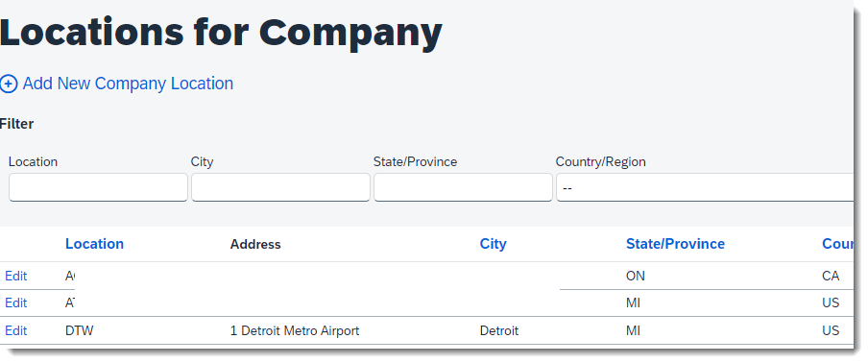
Task: Focus the City filter field
Action: point(280,187)
